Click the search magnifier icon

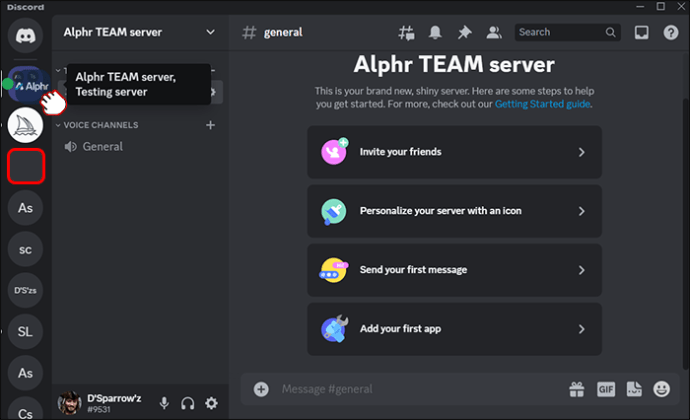pyautogui.click(x=610, y=32)
